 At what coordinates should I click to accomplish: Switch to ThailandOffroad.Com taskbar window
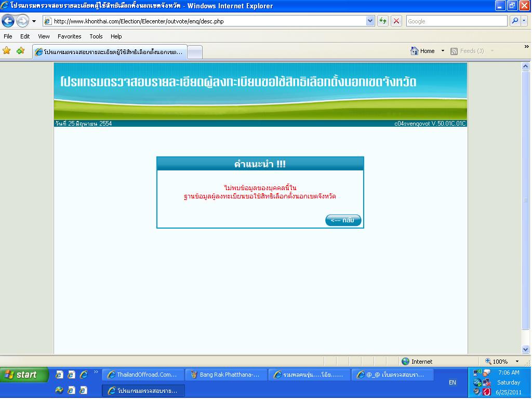(142, 375)
